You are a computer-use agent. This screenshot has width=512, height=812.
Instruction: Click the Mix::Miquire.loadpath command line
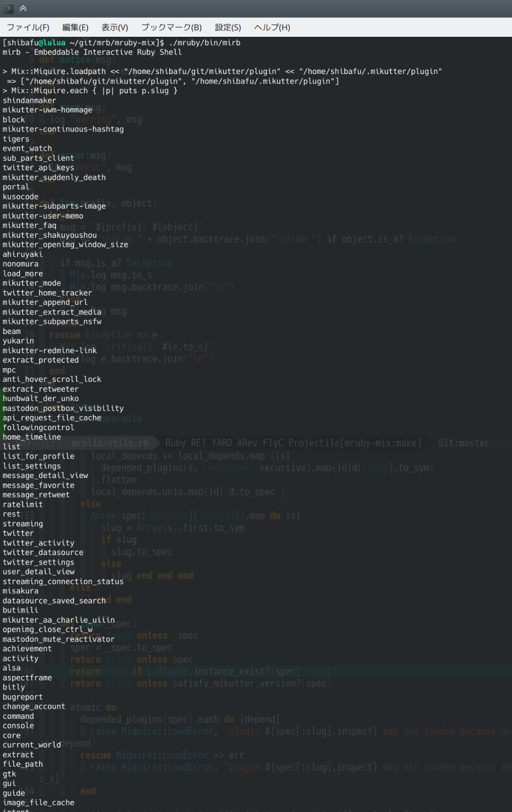pyautogui.click(x=222, y=72)
